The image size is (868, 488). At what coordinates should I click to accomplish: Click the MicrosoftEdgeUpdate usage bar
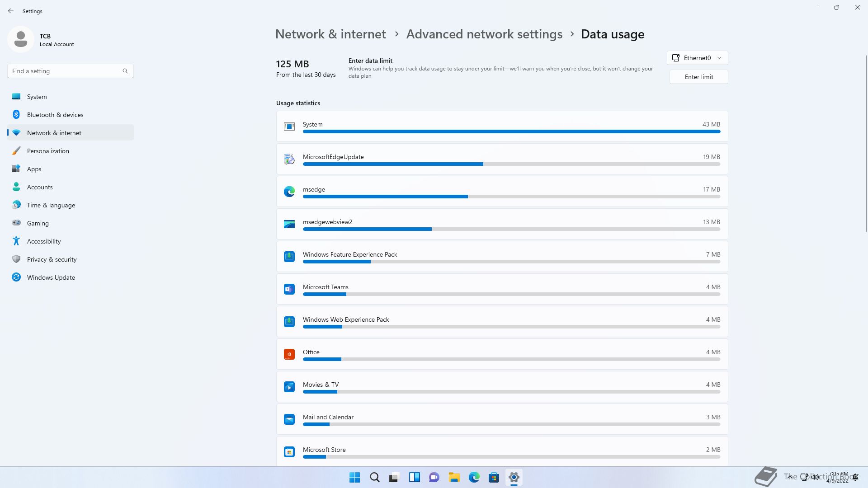511,164
